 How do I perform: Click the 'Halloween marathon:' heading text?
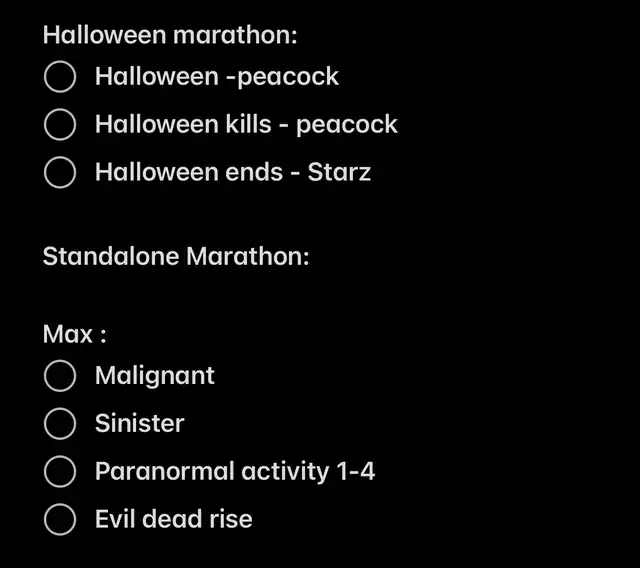[x=170, y=35]
